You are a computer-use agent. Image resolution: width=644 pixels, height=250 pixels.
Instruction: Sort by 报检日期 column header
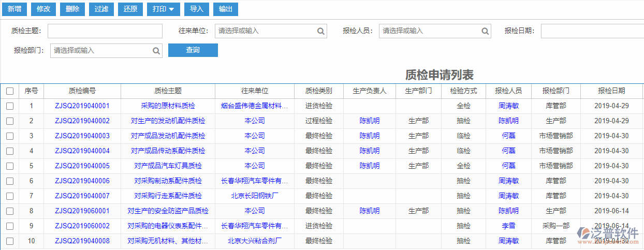(611, 91)
